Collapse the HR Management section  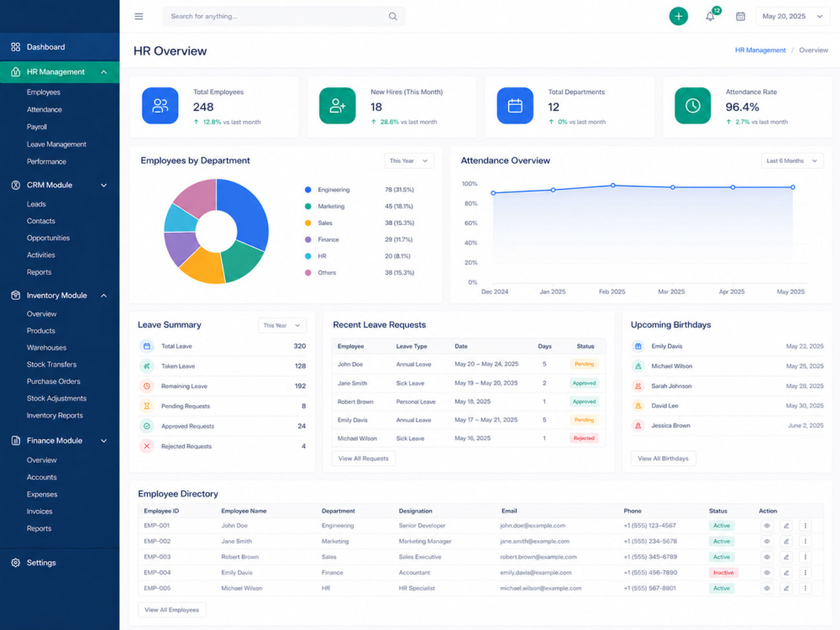pos(104,71)
